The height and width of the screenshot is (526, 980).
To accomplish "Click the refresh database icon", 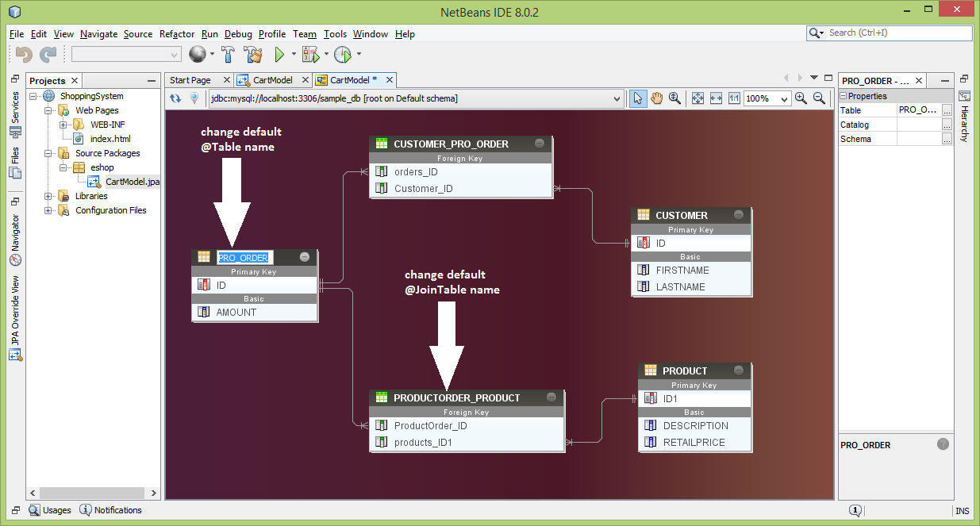I will tap(175, 98).
